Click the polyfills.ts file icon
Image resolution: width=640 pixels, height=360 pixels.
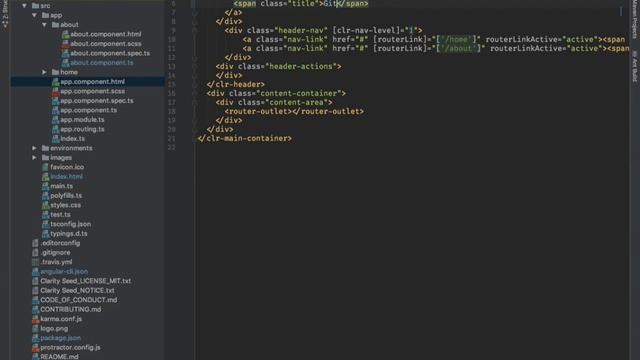pyautogui.click(x=45, y=196)
